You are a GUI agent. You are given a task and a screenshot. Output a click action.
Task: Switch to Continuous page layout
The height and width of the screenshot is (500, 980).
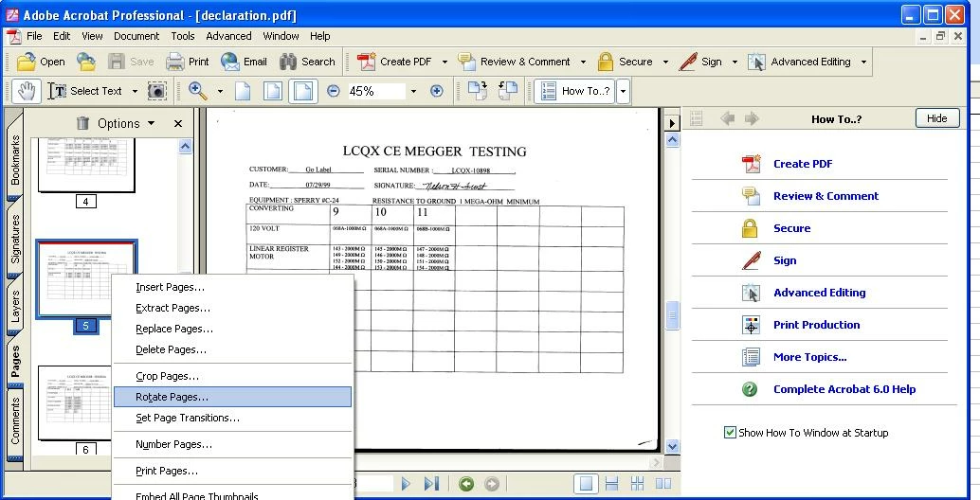click(x=612, y=484)
